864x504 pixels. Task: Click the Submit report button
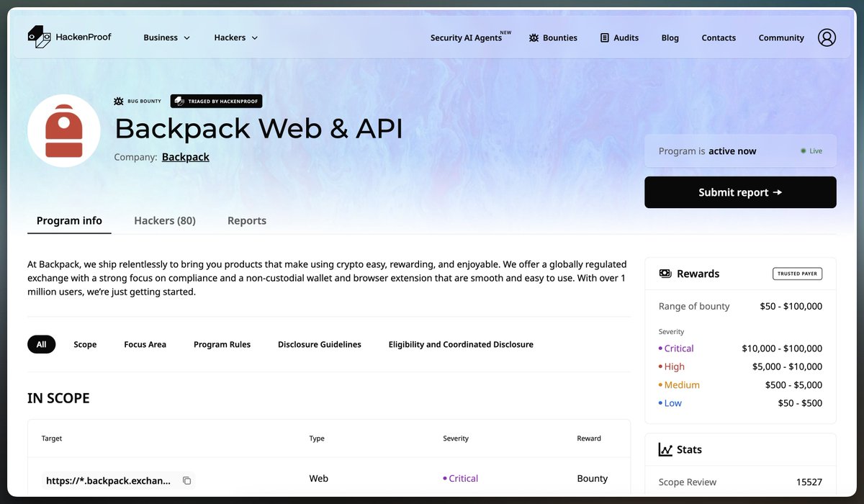coord(740,192)
